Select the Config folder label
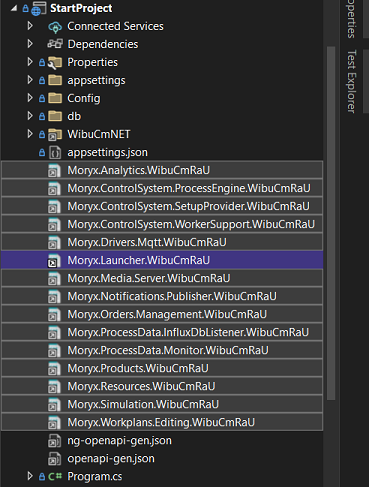Image resolution: width=369 pixels, height=487 pixels. [84, 98]
